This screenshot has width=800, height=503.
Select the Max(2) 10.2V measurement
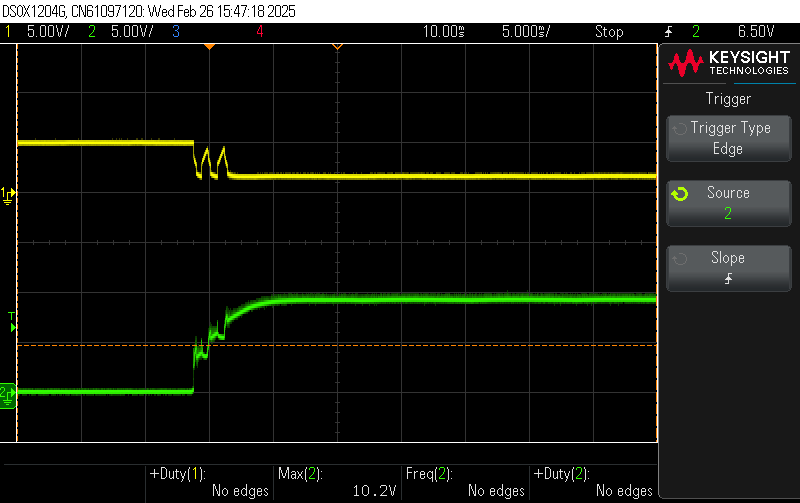(x=337, y=482)
